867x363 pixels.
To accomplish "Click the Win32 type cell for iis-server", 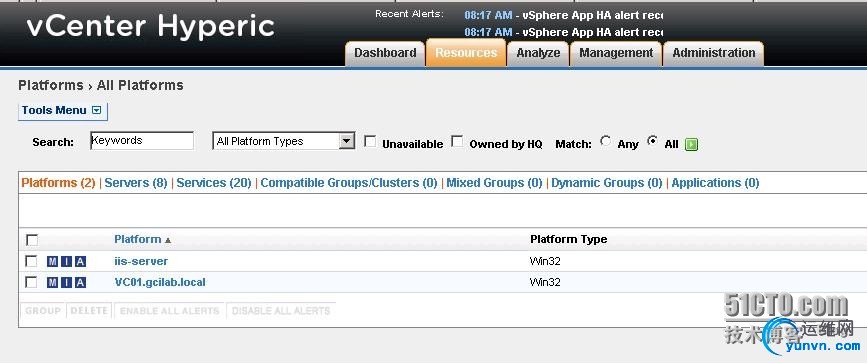I will [545, 261].
